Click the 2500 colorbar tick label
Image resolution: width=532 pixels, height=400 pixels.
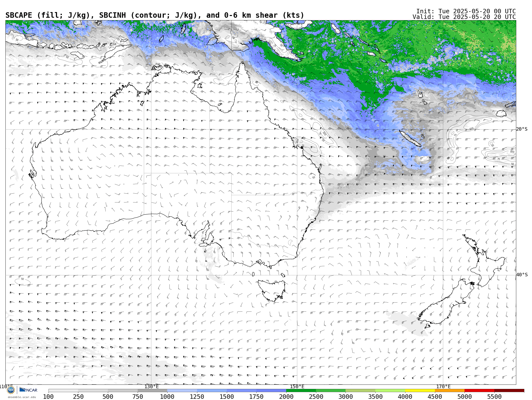click(x=316, y=397)
